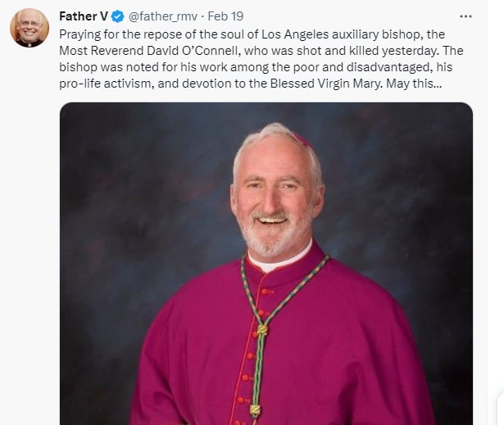Click the green-gold cord knot in photo

coord(262,329)
